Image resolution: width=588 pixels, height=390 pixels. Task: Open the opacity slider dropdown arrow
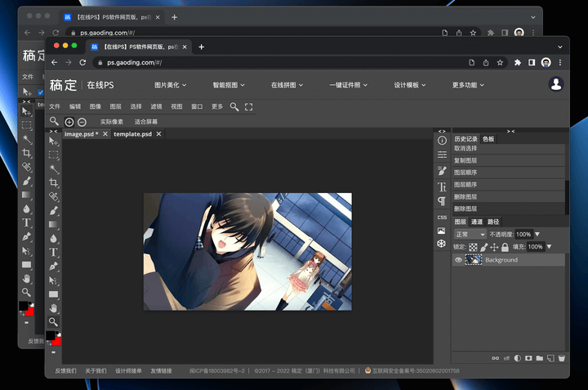point(537,234)
